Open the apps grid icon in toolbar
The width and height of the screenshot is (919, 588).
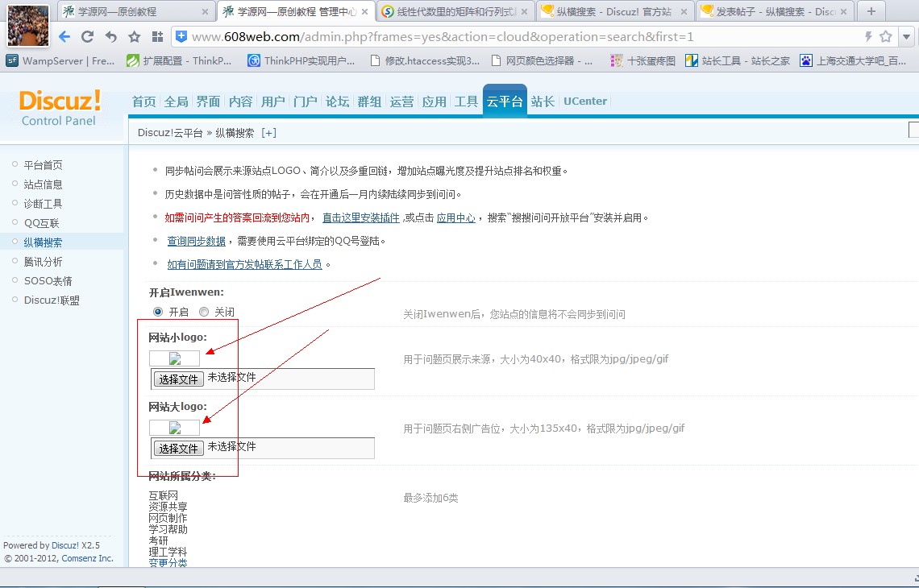157,37
